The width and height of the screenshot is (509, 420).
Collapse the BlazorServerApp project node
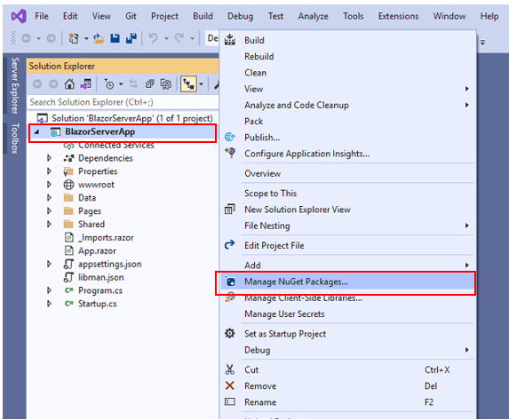[x=36, y=131]
